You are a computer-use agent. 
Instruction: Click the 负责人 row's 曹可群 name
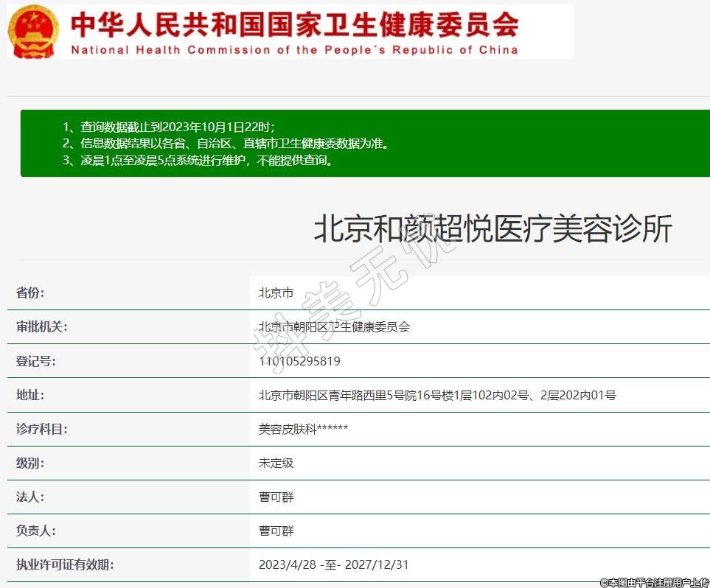pyautogui.click(x=276, y=531)
